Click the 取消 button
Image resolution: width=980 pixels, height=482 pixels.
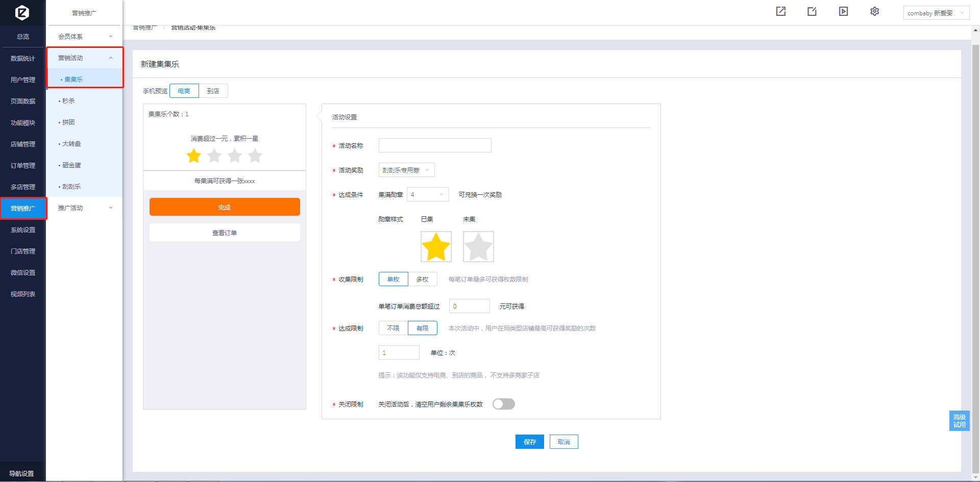click(563, 442)
